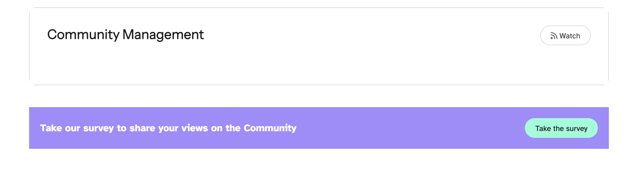
Task: Watch the Community Management forum
Action: point(565,36)
